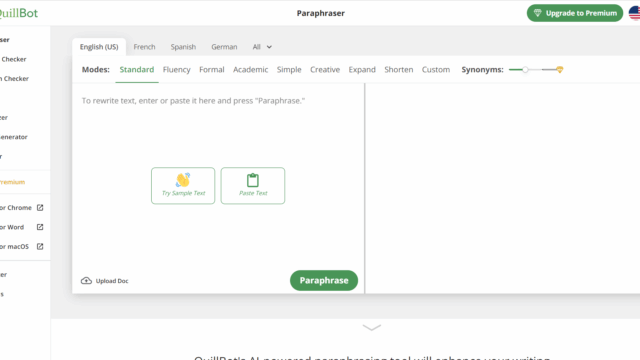Image resolution: width=640 pixels, height=360 pixels.
Task: Click the Synonyms slider handle
Action: coord(525,70)
